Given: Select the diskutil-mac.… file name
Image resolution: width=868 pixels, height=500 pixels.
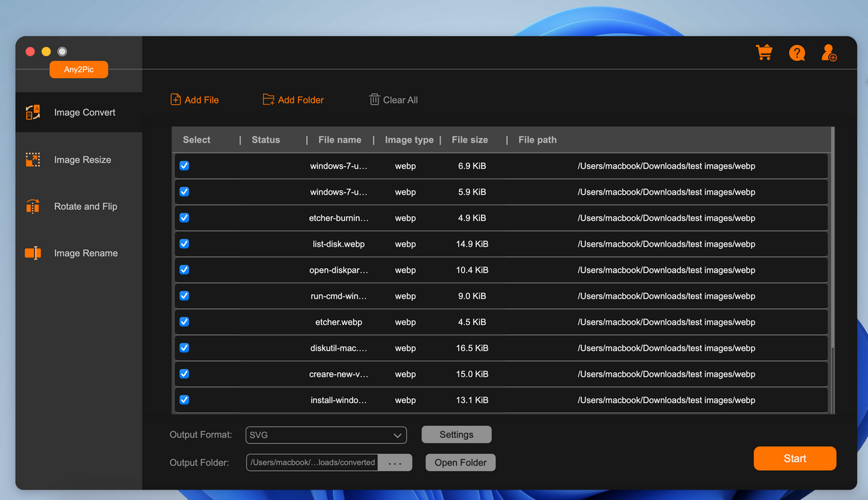Looking at the screenshot, I should [x=338, y=348].
